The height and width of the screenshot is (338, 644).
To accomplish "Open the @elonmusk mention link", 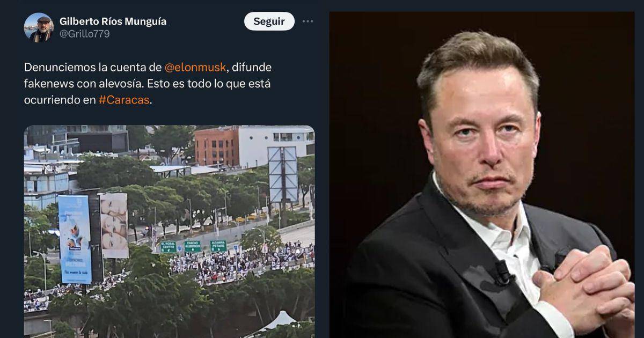I will pos(195,68).
